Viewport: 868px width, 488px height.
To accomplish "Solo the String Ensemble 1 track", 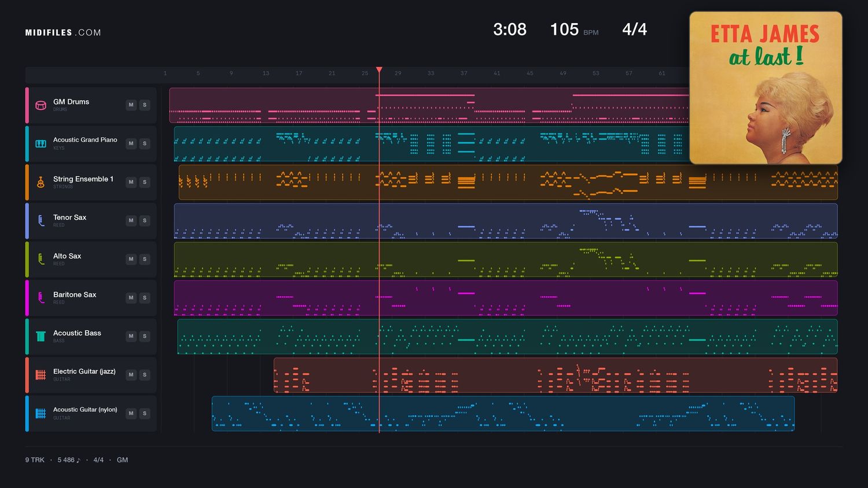I will click(145, 182).
